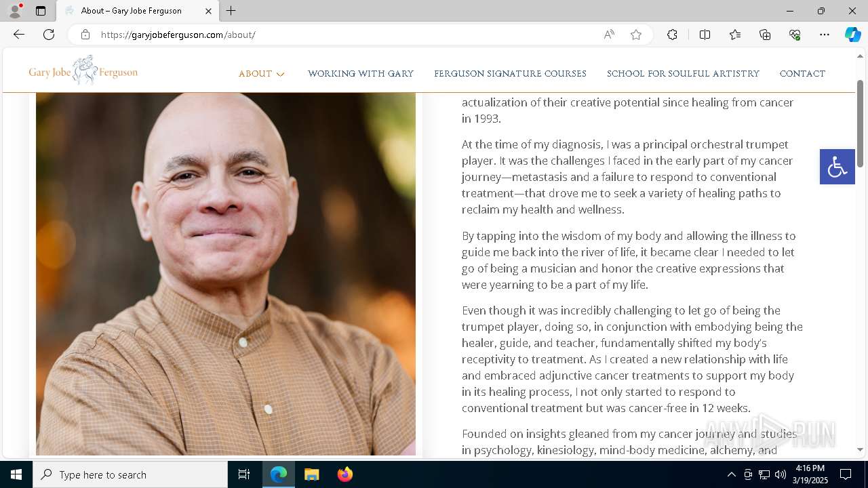Open WORKING WITH GARY menu item
Viewport: 868px width, 488px height.
(x=361, y=74)
